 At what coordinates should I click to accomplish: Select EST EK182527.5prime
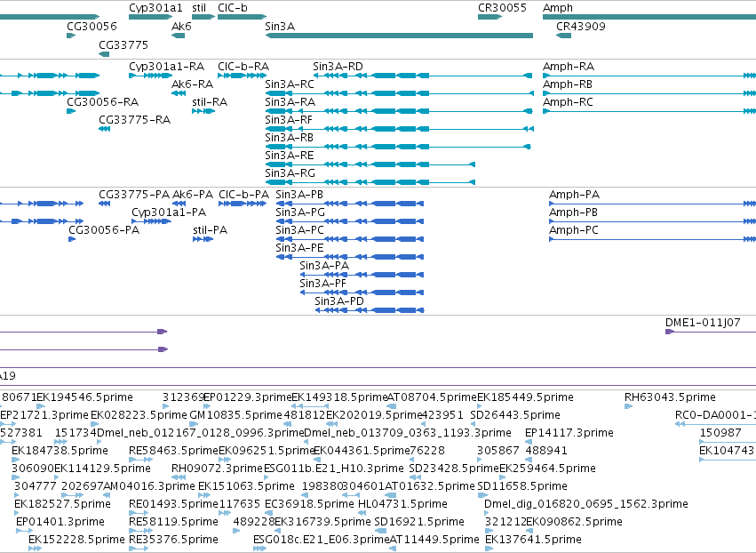pyautogui.click(x=62, y=504)
